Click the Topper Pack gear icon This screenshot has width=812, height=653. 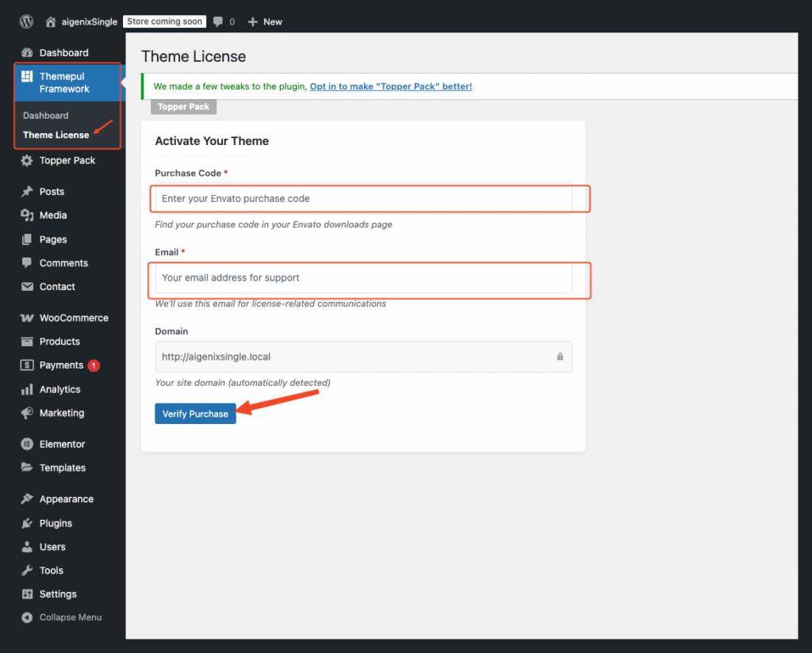pyautogui.click(x=27, y=160)
